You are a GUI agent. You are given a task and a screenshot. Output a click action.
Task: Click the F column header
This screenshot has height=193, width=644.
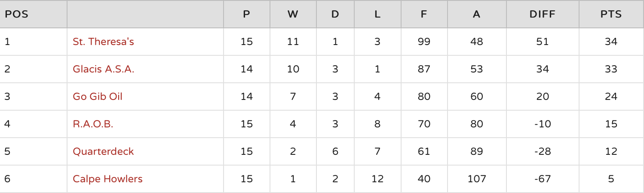[423, 14]
